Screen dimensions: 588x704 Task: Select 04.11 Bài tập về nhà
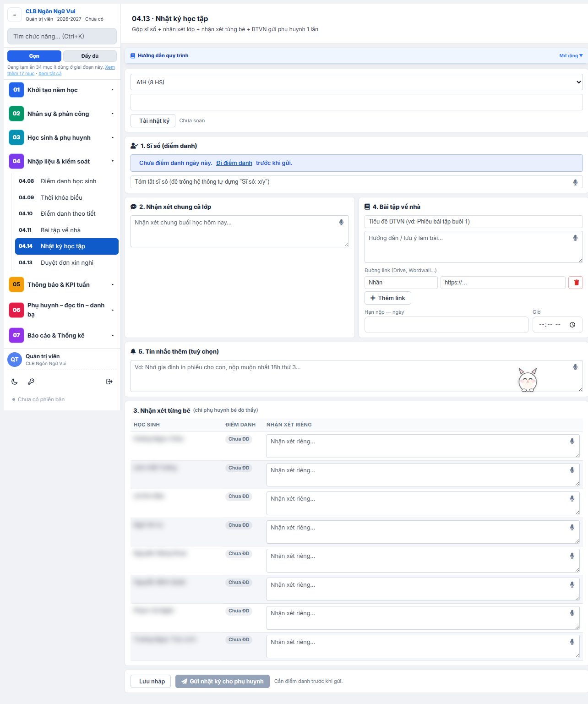[x=67, y=230]
